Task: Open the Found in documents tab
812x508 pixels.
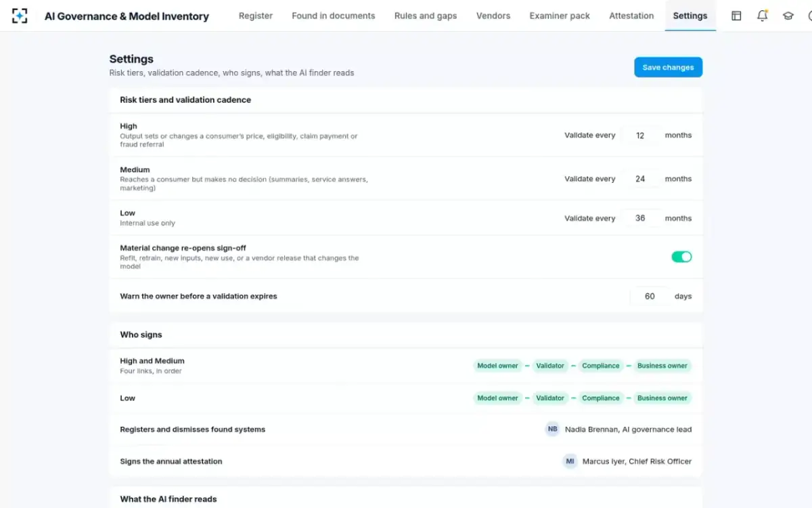Action: (x=334, y=16)
